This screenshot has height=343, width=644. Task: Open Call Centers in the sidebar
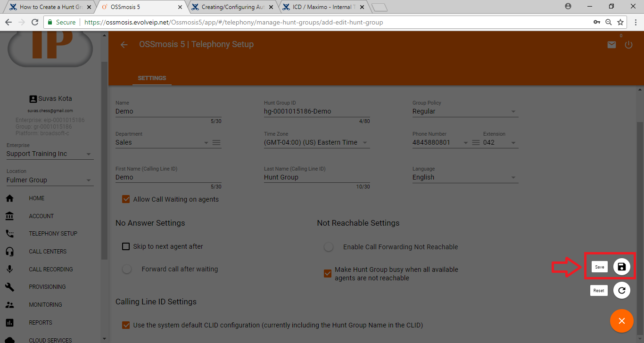point(48,252)
